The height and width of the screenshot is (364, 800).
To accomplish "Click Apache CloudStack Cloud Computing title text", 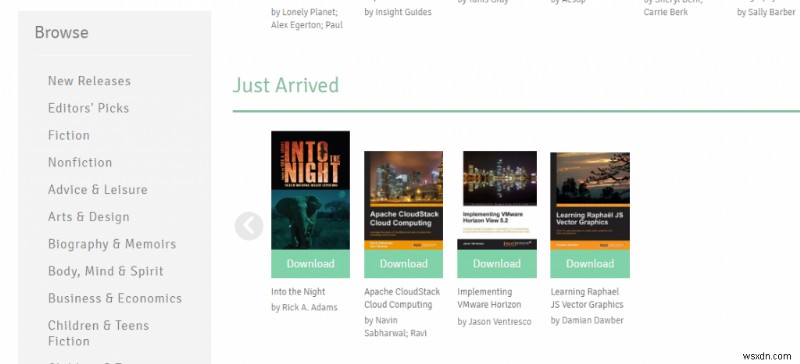I will [x=402, y=298].
